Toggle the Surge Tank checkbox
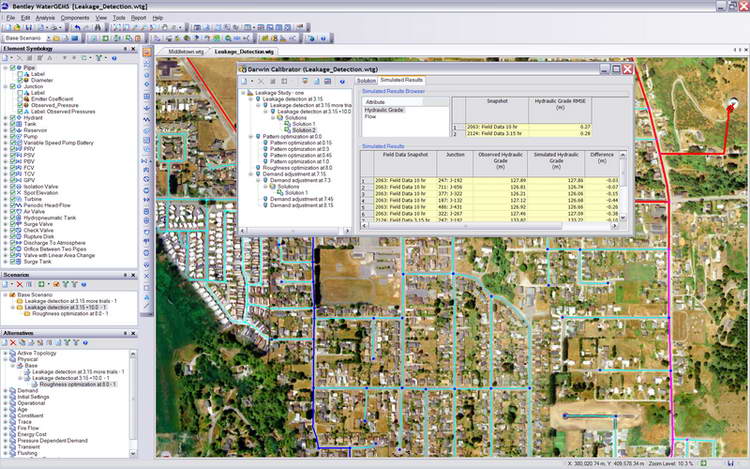This screenshot has height=469, width=750. [x=12, y=262]
